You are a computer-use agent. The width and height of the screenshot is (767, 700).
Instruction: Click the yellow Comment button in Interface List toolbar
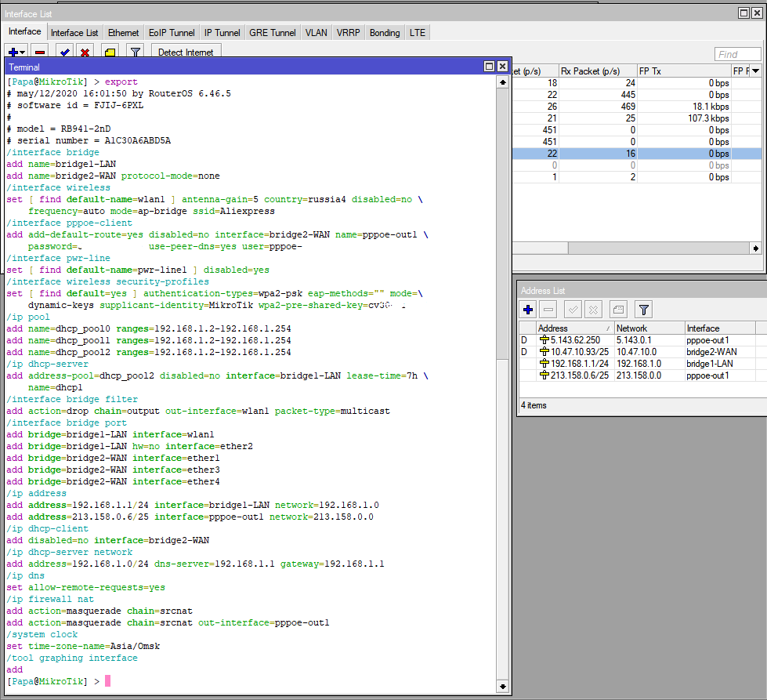point(110,52)
